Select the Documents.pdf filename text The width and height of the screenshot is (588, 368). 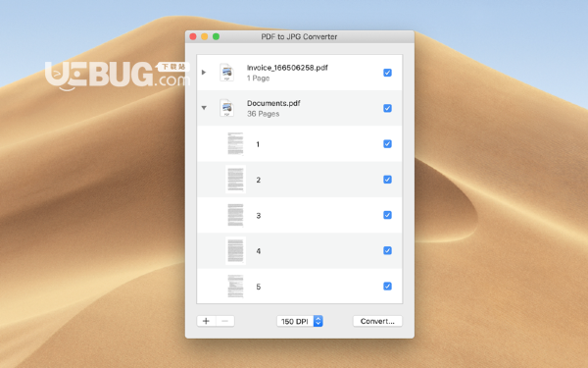click(x=273, y=103)
